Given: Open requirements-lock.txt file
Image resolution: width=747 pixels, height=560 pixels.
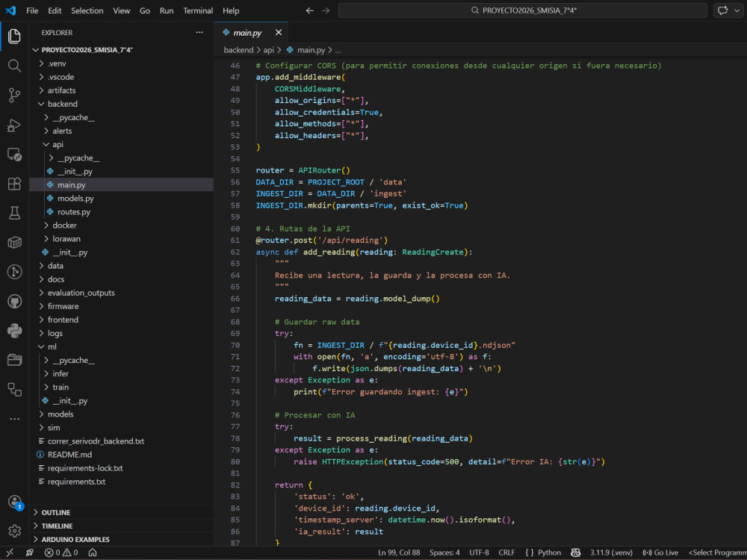Looking at the screenshot, I should click(x=122, y=468).
